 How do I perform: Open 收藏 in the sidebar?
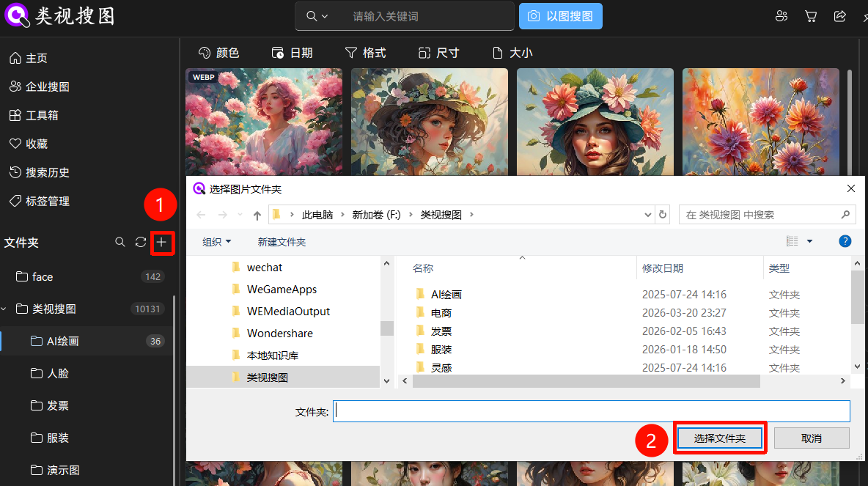click(x=29, y=144)
